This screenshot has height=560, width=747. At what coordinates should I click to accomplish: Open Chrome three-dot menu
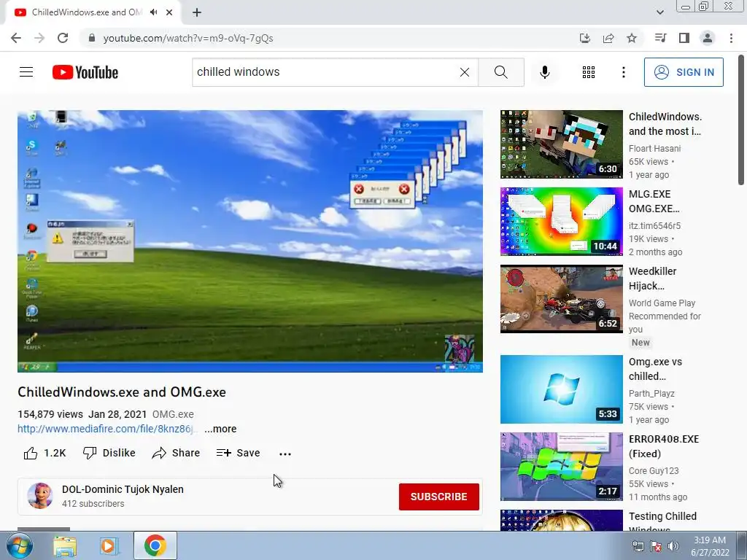(x=731, y=38)
